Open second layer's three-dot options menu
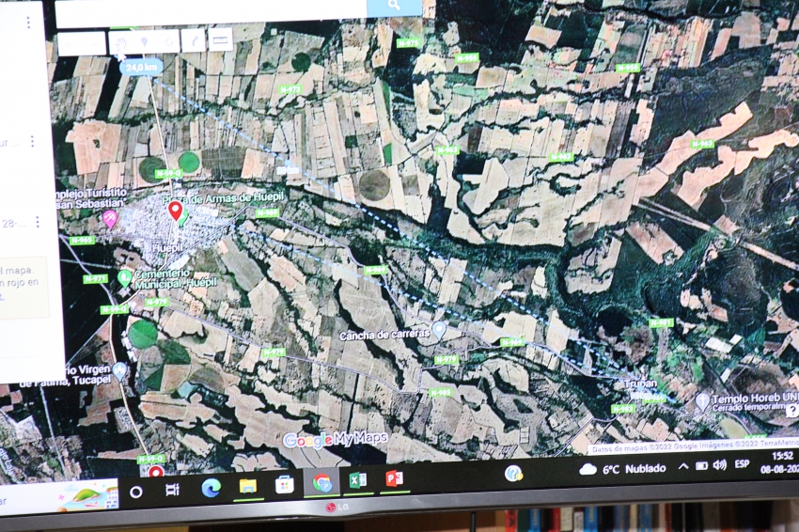The width and height of the screenshot is (799, 532). coord(33,141)
